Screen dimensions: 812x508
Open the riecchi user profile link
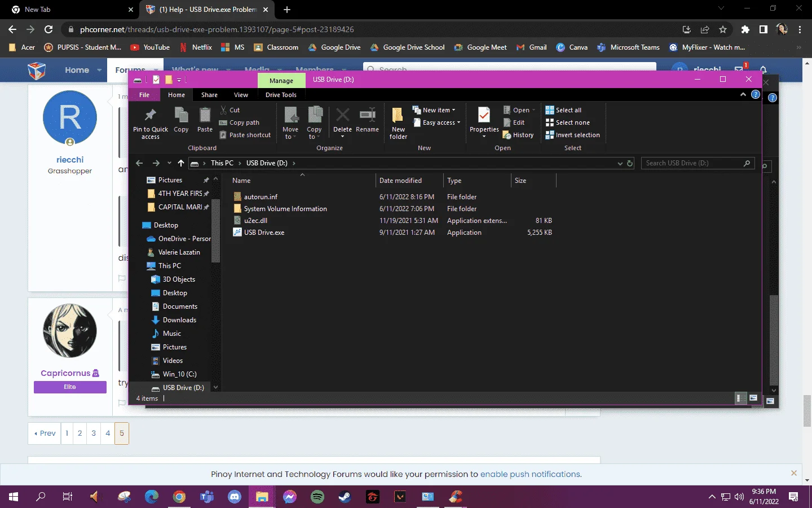click(70, 160)
